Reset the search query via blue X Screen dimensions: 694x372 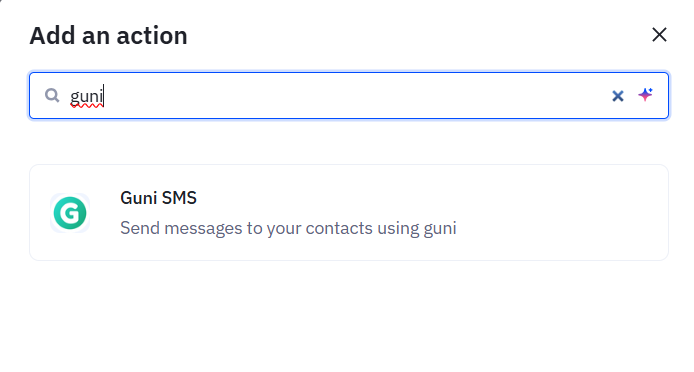(617, 96)
